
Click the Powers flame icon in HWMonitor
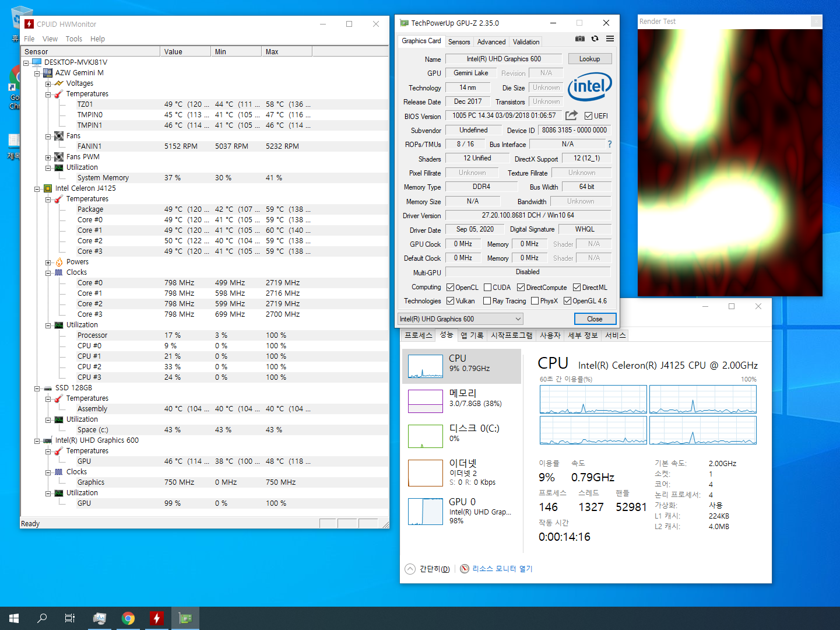(59, 262)
